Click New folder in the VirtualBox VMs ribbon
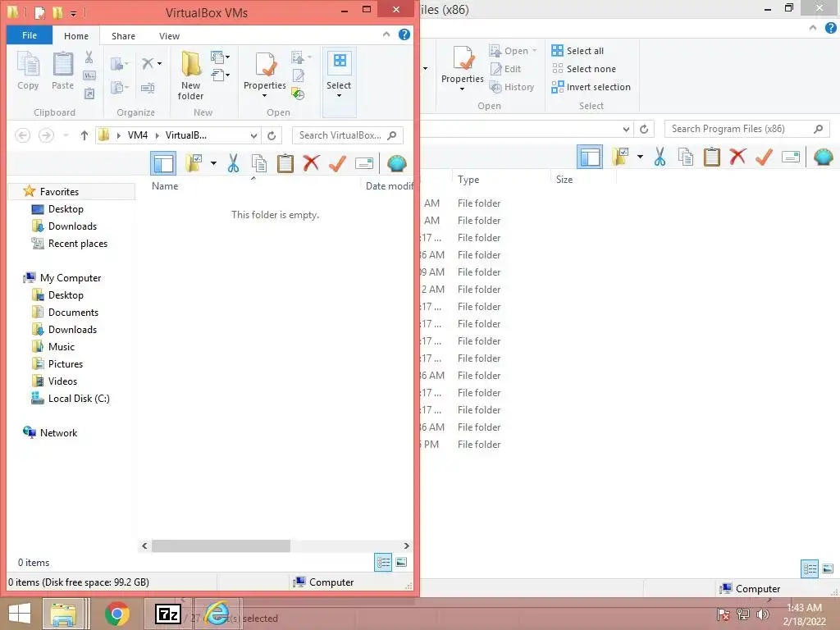This screenshot has height=630, width=840. (x=190, y=75)
